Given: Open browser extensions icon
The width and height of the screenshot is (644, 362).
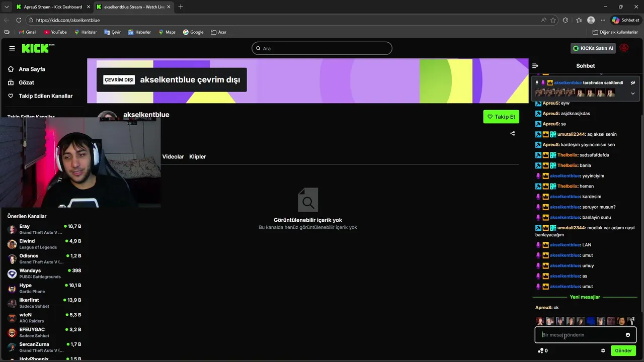Looking at the screenshot, I should pos(566,20).
